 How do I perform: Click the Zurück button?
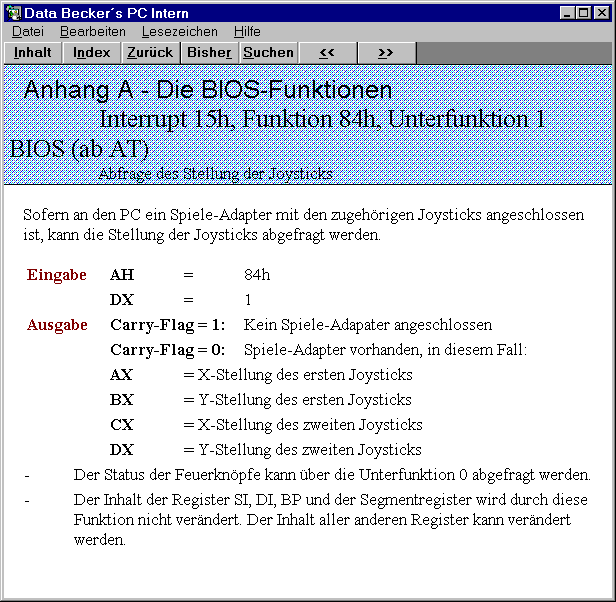tap(150, 52)
